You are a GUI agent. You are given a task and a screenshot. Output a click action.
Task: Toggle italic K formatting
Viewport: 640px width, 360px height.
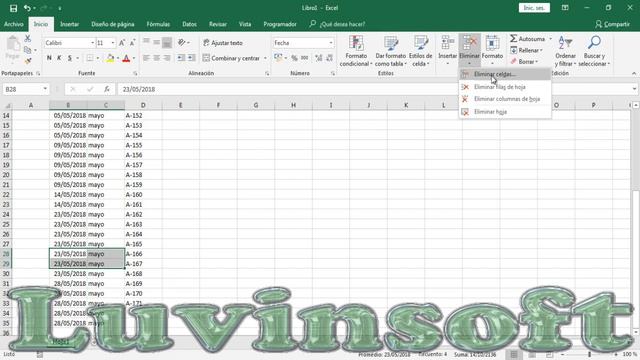point(59,58)
